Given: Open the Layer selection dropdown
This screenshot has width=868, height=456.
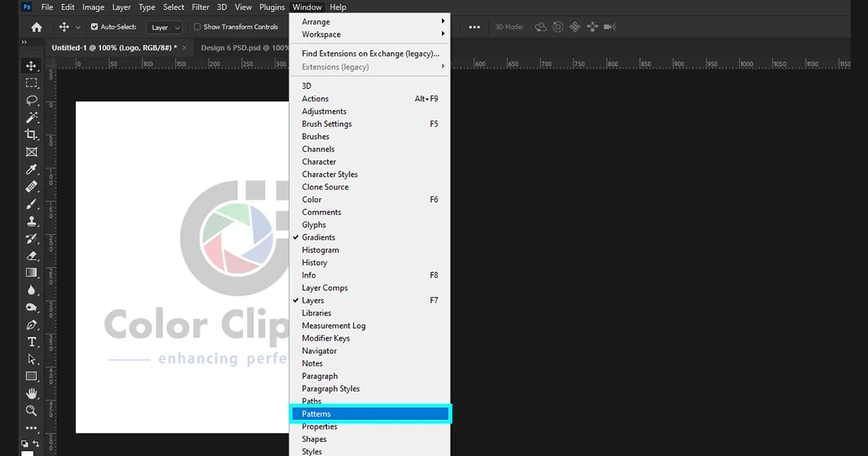Looking at the screenshot, I should 163,27.
